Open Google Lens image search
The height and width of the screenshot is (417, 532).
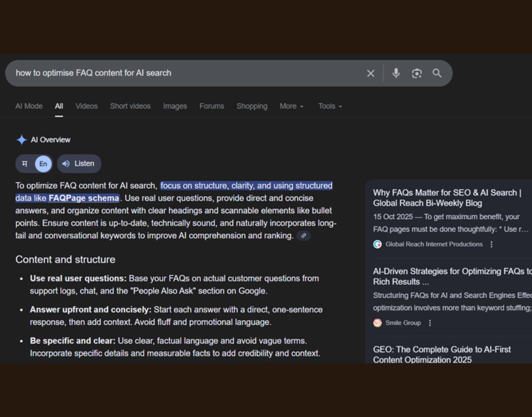(417, 73)
